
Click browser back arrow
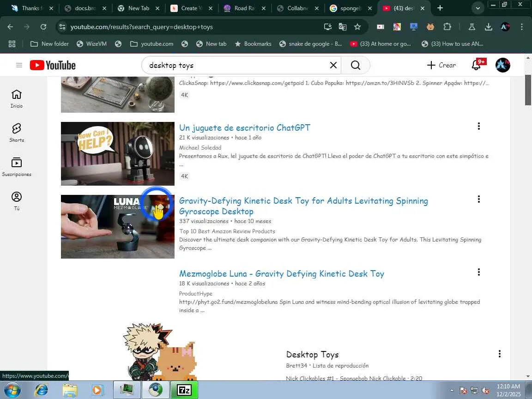[10, 27]
